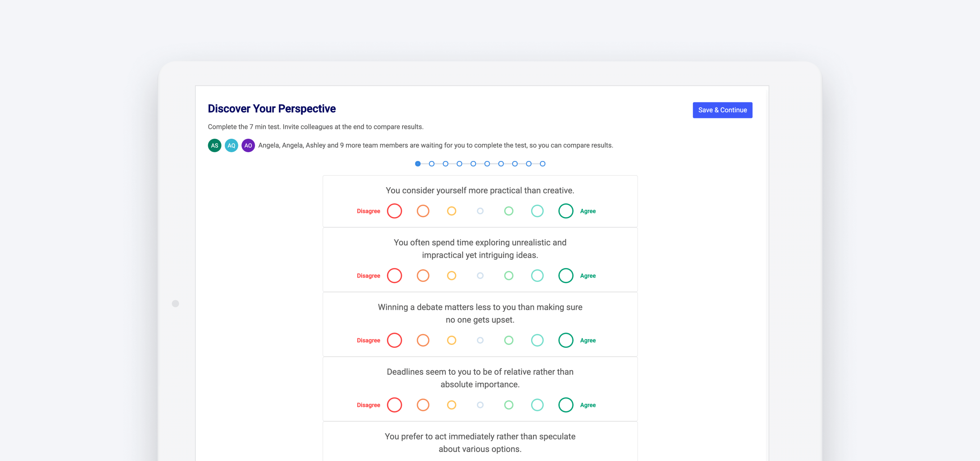Select strongest Agree for practical than creative

566,211
